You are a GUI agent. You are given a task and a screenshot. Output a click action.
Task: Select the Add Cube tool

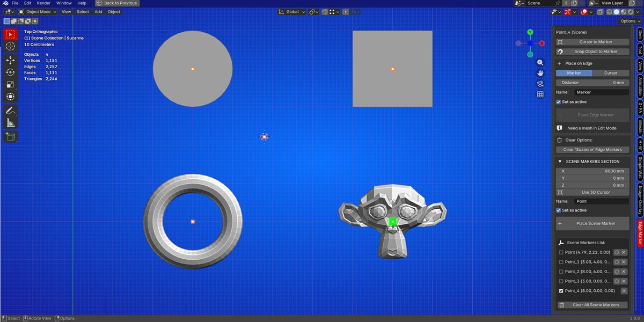[x=10, y=137]
